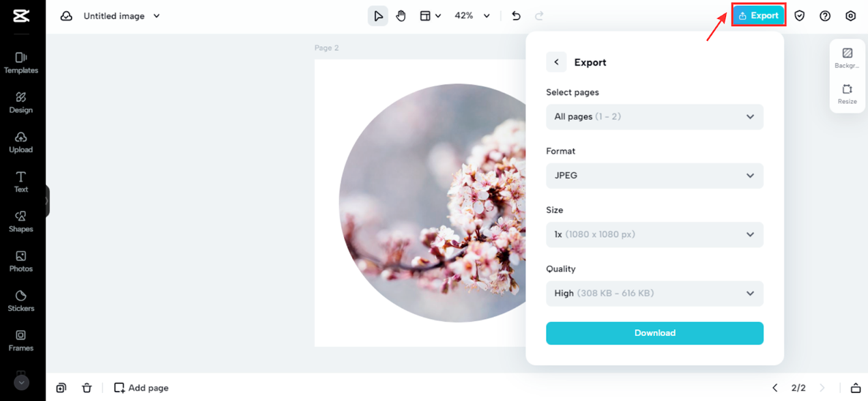Duplicate the current page icon

coord(61,388)
